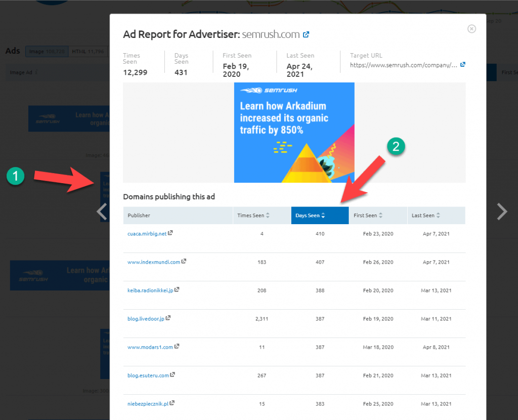This screenshot has width=518, height=420.
Task: Go to next ad with right chevron
Action: pyautogui.click(x=502, y=212)
